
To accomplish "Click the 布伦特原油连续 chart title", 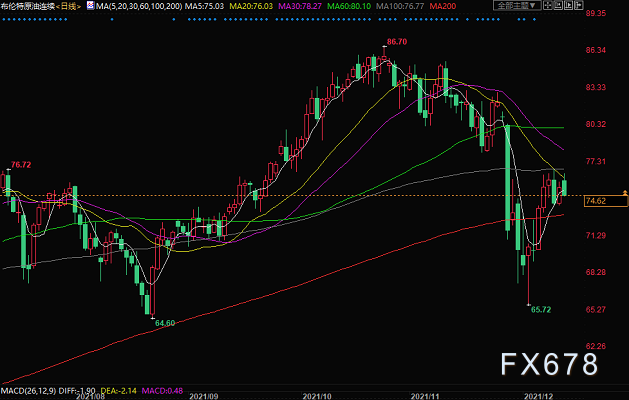I will tap(28, 6).
